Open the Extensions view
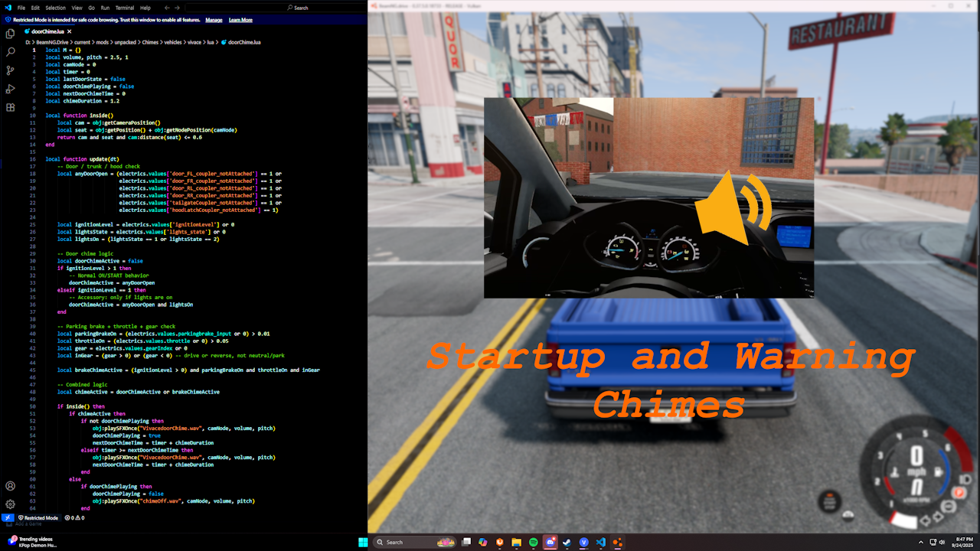This screenshot has height=551, width=980. [x=10, y=107]
